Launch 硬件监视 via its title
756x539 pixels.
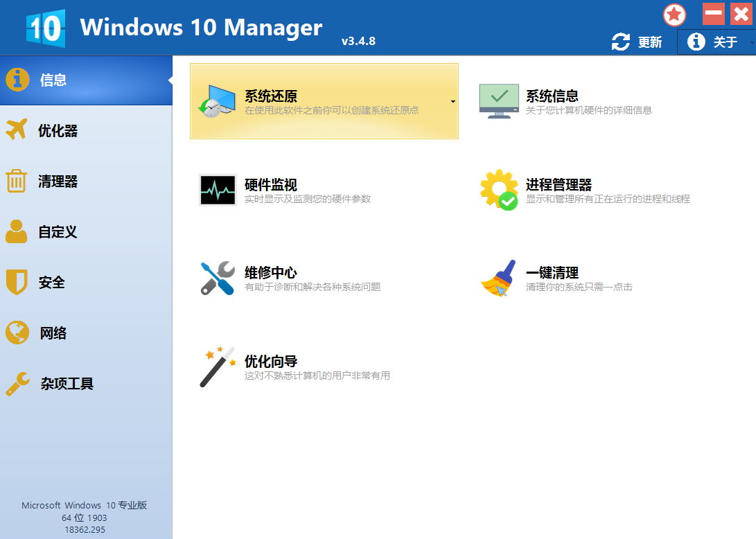[x=271, y=185]
